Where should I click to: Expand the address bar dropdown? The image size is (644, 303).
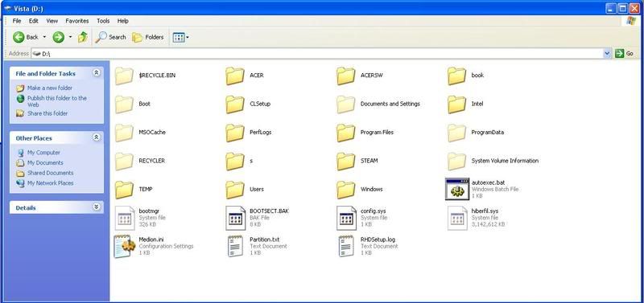point(608,54)
